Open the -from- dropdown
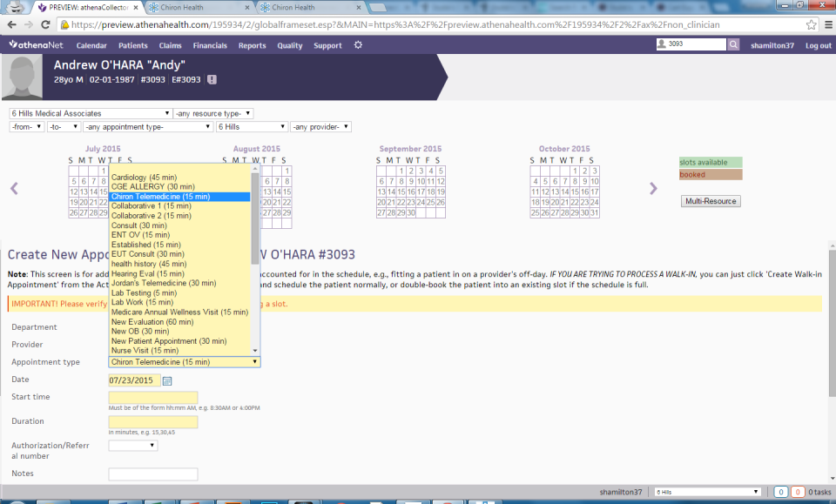Screen dimensions: 836x504 [x=27, y=127]
